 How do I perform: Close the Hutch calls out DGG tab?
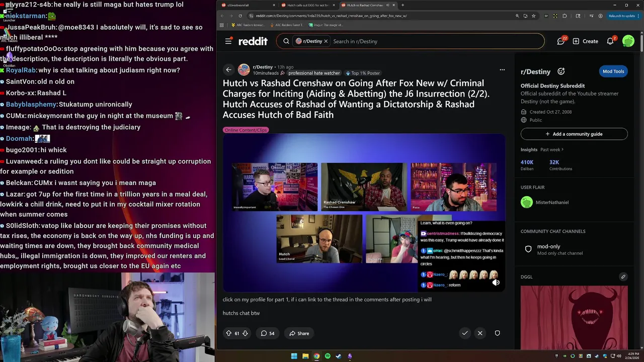pos(334,5)
